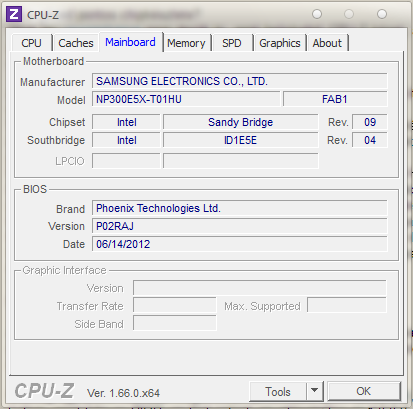Click the CPU-Z purple Z title icon

pyautogui.click(x=14, y=14)
